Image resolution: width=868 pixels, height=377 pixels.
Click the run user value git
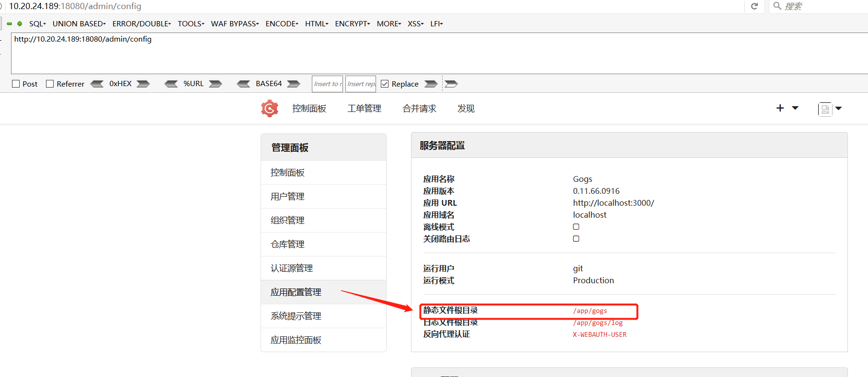pyautogui.click(x=578, y=268)
